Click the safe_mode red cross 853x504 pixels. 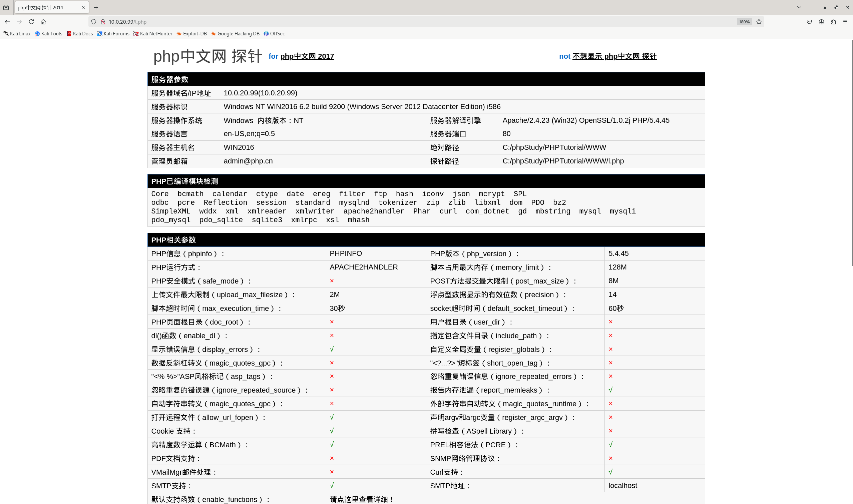[x=332, y=281]
